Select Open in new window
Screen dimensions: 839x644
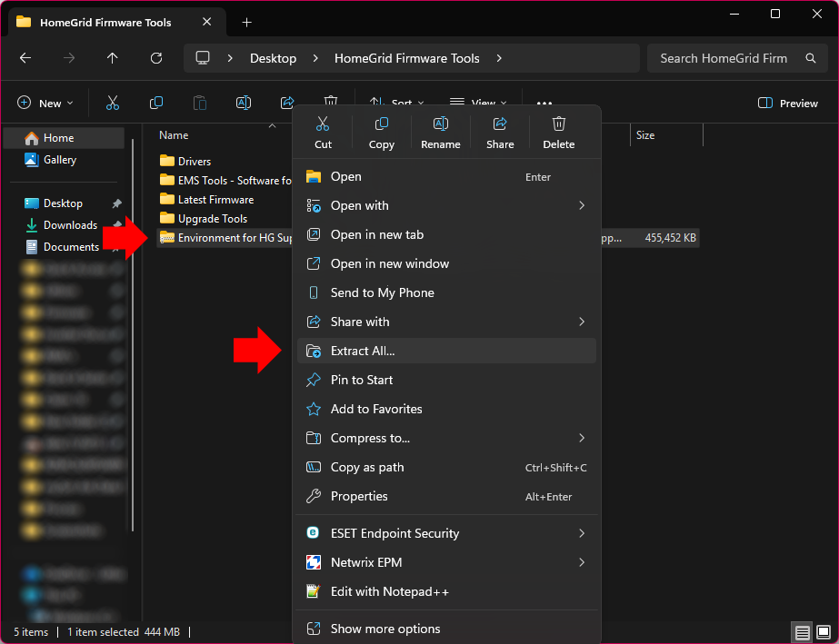pyautogui.click(x=446, y=263)
